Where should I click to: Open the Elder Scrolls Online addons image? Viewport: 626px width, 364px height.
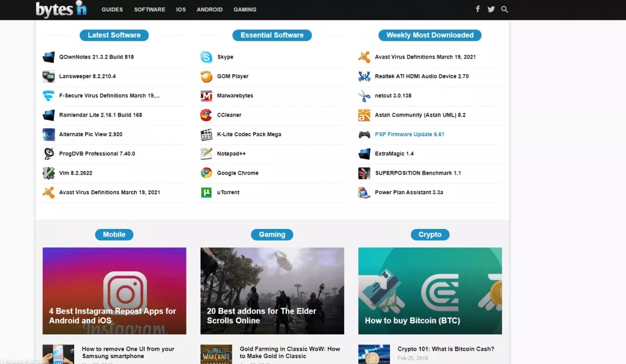272,290
